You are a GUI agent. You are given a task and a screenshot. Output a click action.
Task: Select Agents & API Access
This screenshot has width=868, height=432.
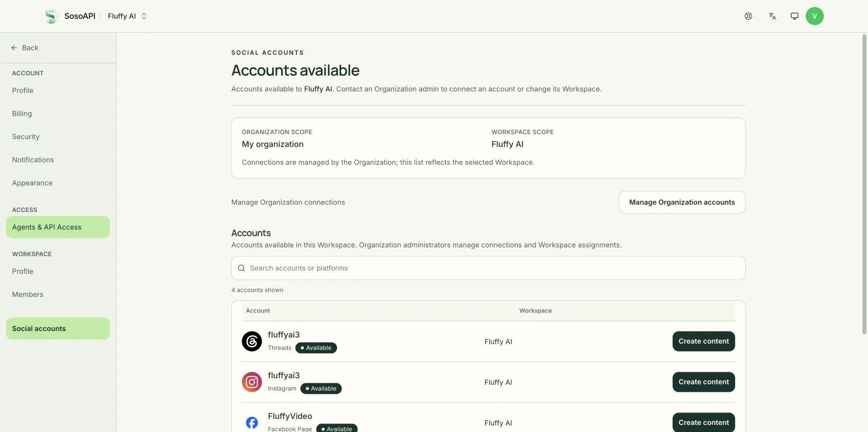point(58,227)
